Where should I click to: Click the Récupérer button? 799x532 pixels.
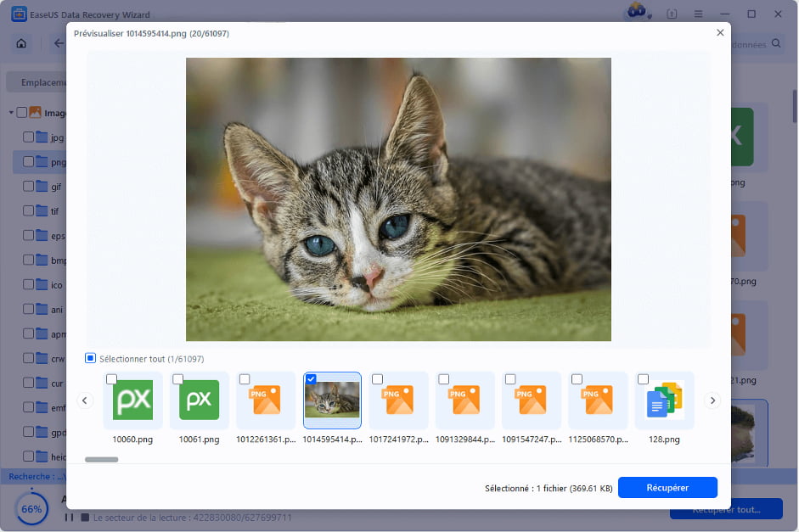[667, 488]
